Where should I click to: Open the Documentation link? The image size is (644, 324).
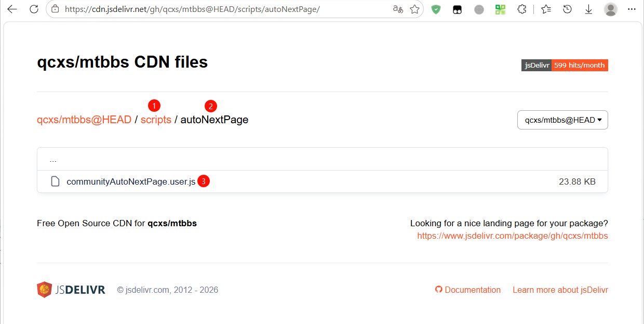[473, 290]
